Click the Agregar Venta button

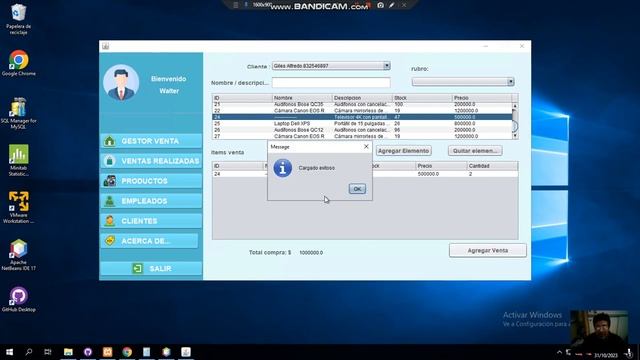point(488,250)
